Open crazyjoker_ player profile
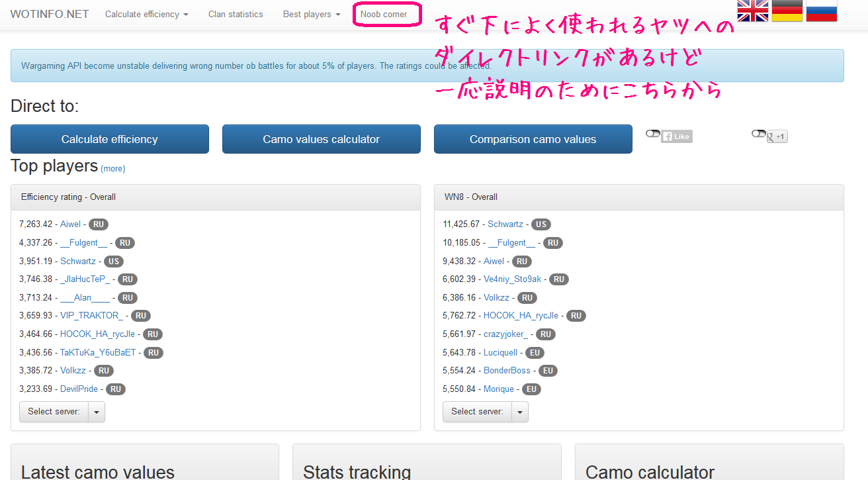This screenshot has height=480, width=868. 506,334
